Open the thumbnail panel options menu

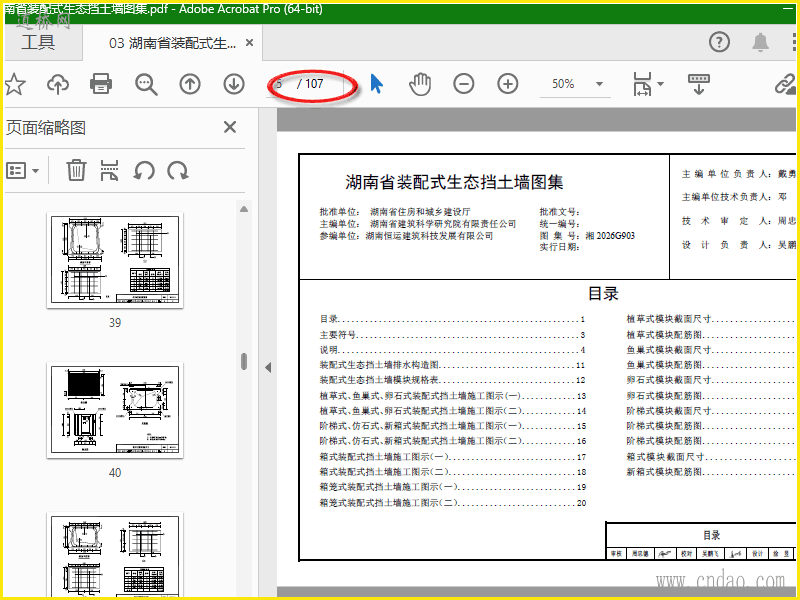coord(22,170)
